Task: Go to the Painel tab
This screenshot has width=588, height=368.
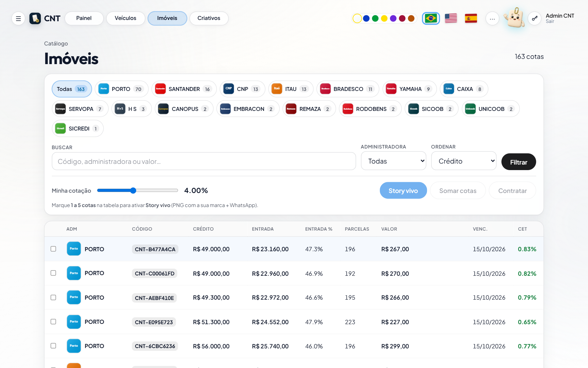Action: click(84, 18)
